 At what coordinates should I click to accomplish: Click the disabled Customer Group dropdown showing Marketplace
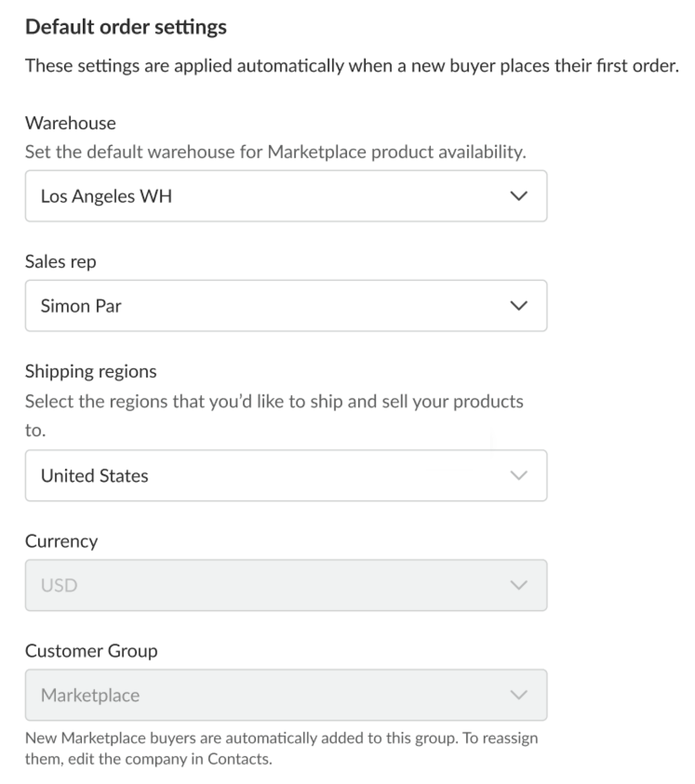286,694
